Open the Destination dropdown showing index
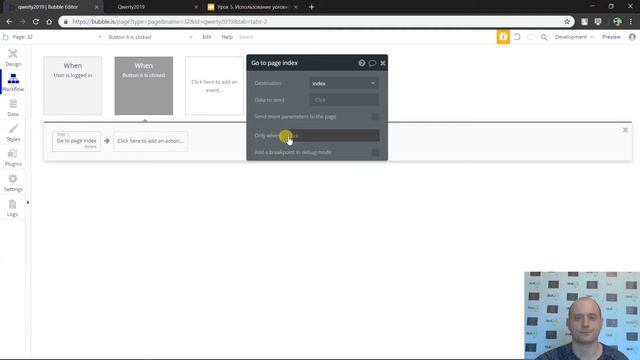Screen dimensions: 640x360 click(x=344, y=83)
